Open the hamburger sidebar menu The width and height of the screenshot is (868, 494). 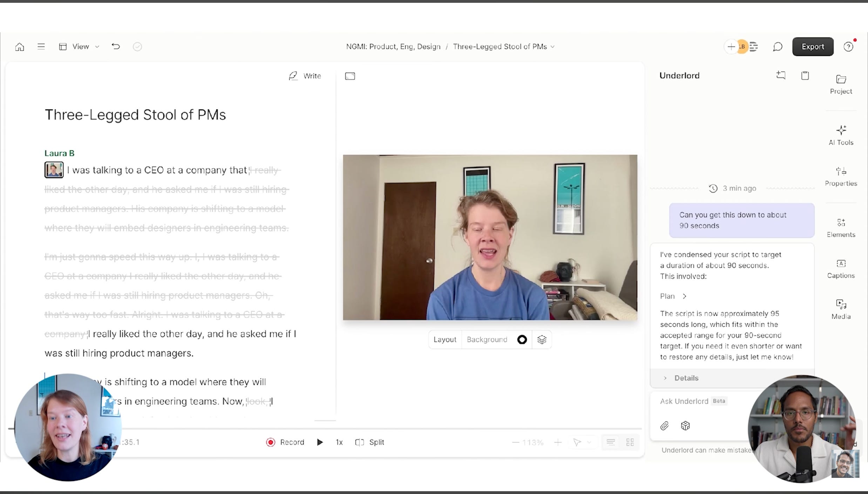[41, 47]
